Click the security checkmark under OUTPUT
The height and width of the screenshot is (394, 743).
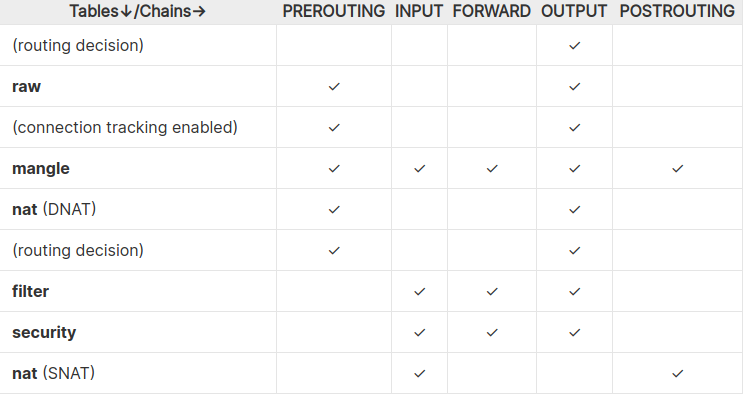click(574, 332)
